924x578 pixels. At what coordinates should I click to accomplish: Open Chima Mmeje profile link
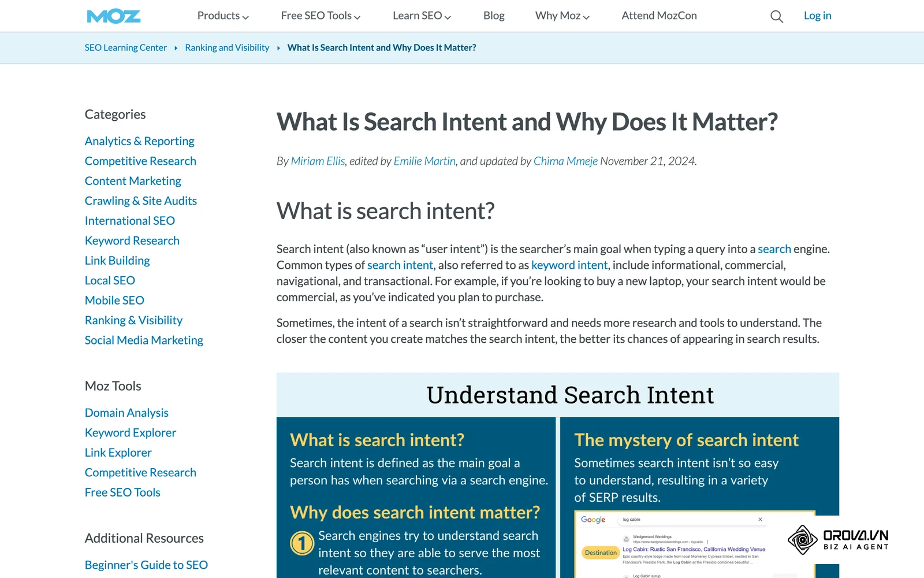tap(565, 161)
